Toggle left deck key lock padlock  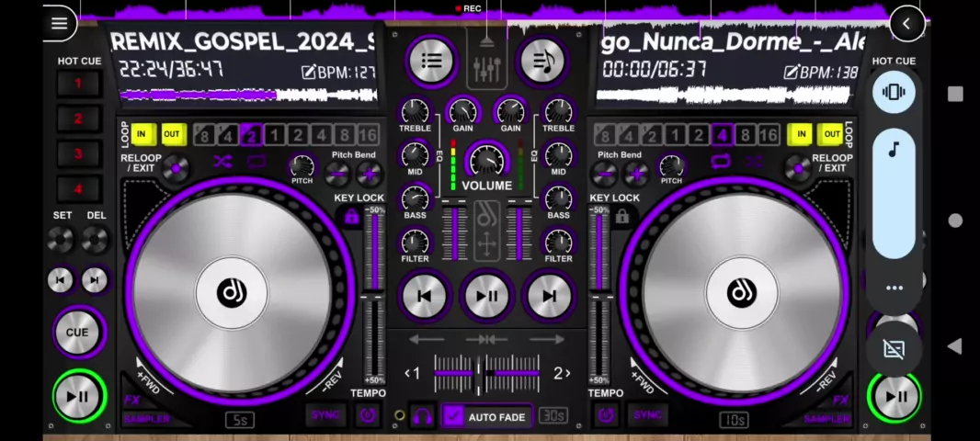coord(350,218)
